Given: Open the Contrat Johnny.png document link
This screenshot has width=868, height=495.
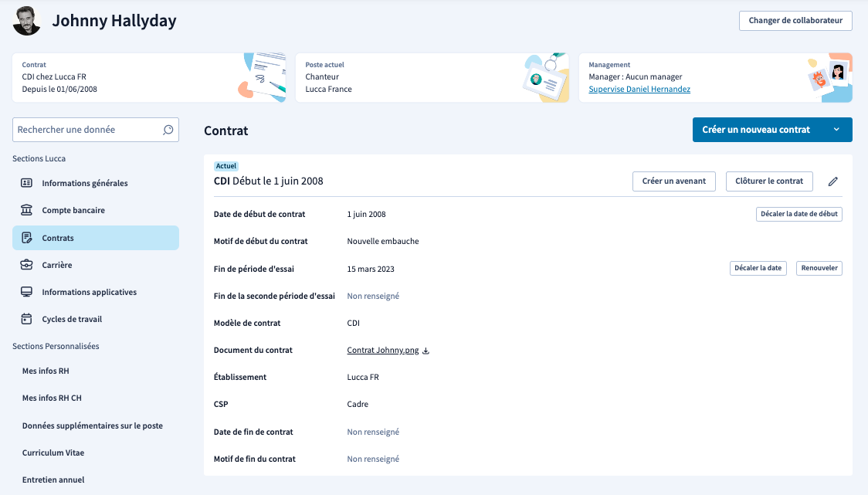Looking at the screenshot, I should 382,350.
